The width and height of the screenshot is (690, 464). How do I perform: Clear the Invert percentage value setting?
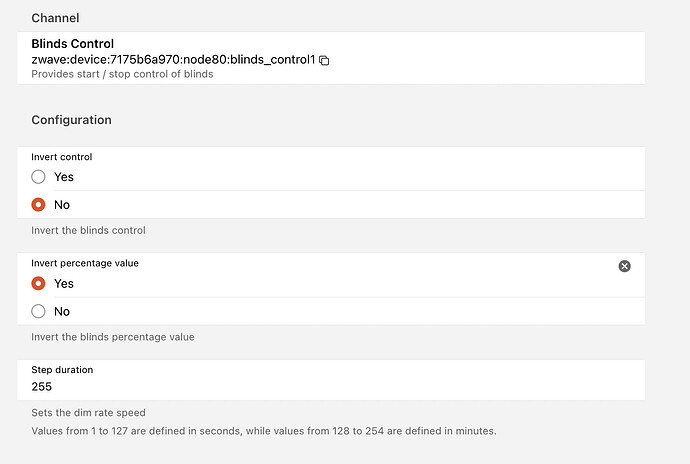coord(624,266)
